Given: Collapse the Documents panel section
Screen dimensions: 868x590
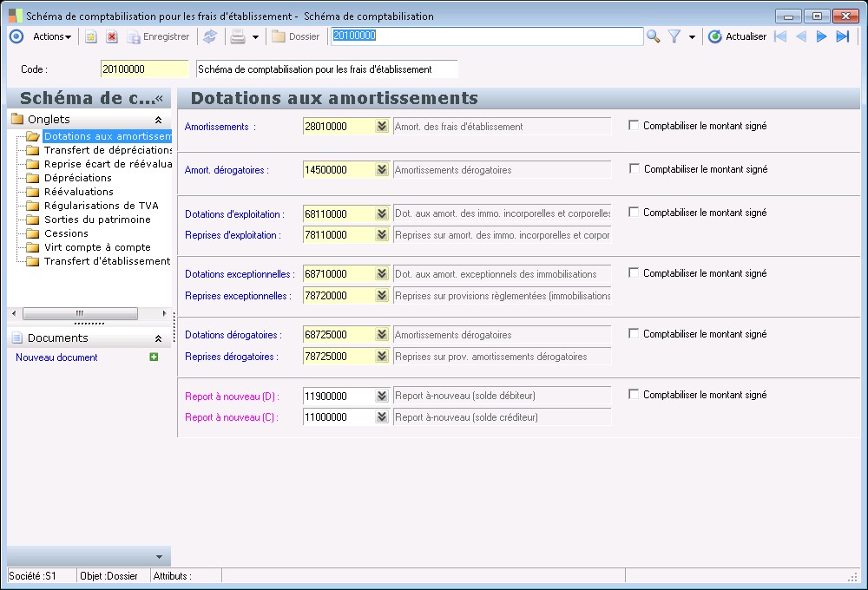Looking at the screenshot, I should pyautogui.click(x=158, y=338).
